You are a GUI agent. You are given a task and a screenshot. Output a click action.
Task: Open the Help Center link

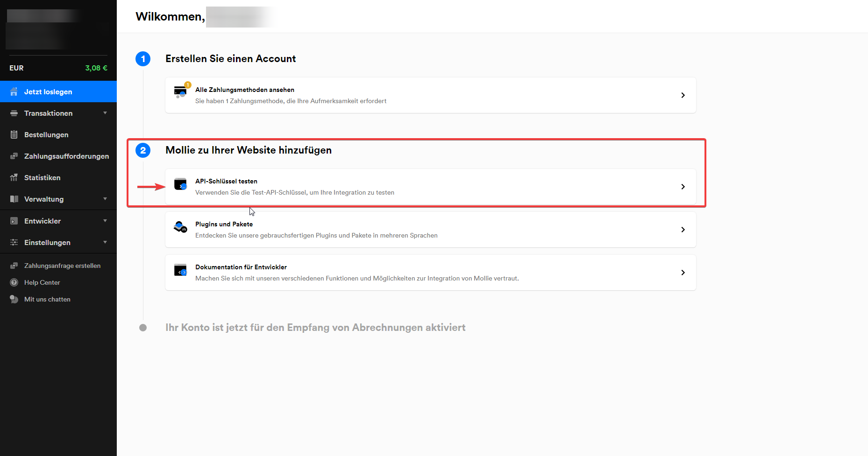tap(42, 282)
